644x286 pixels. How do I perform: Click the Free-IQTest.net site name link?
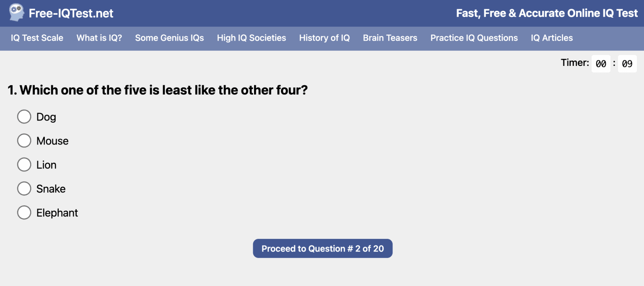71,13
